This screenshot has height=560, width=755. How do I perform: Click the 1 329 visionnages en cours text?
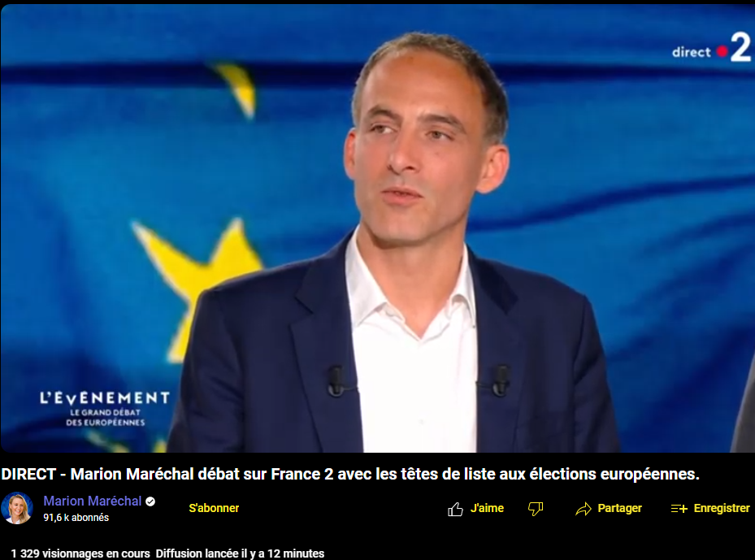pos(80,553)
